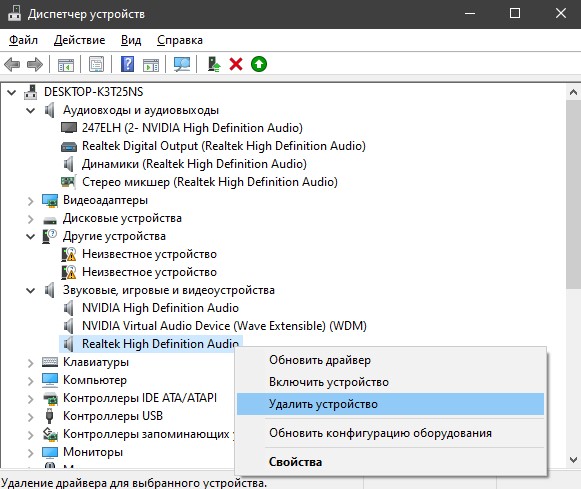581x489 pixels.
Task: Click the 247ELH monitor audio icon
Action: (69, 128)
